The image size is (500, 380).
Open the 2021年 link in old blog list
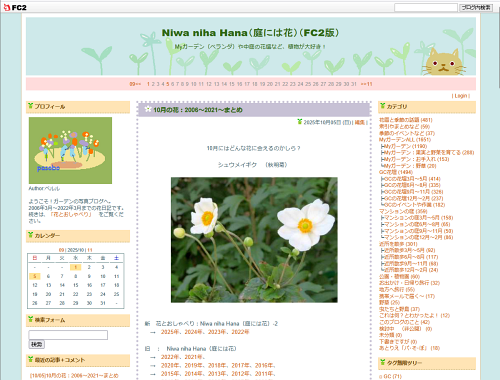click(193, 357)
